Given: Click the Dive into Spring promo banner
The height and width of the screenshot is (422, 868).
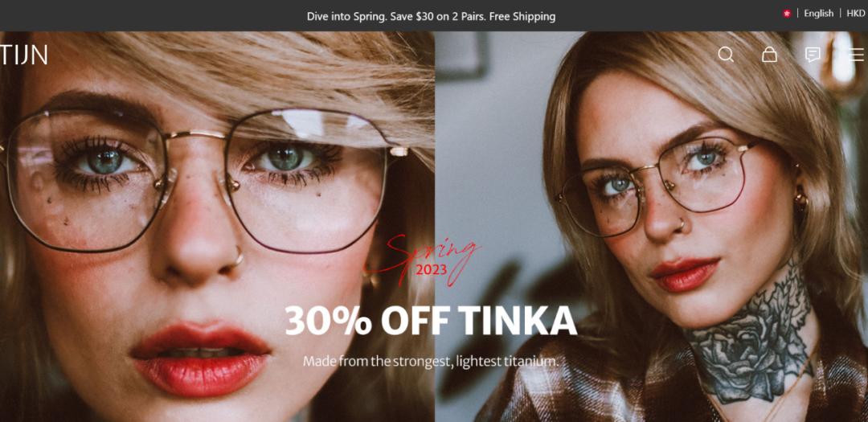Looking at the screenshot, I should 432,16.
